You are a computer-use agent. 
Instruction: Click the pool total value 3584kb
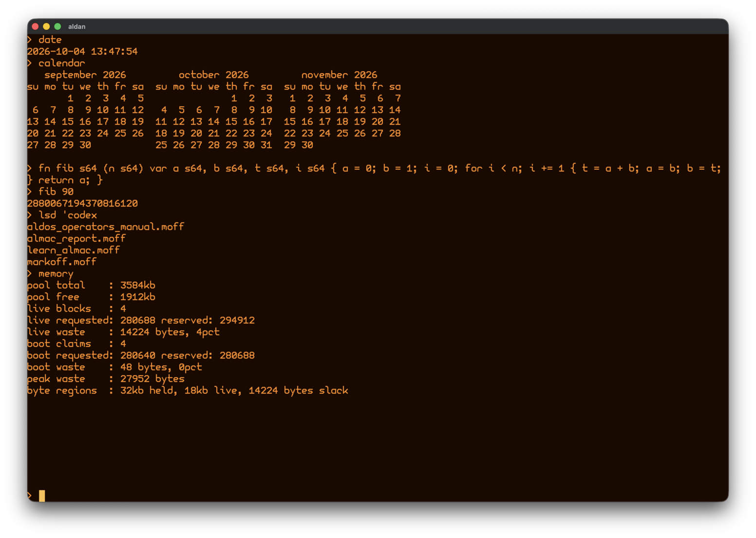coord(138,286)
